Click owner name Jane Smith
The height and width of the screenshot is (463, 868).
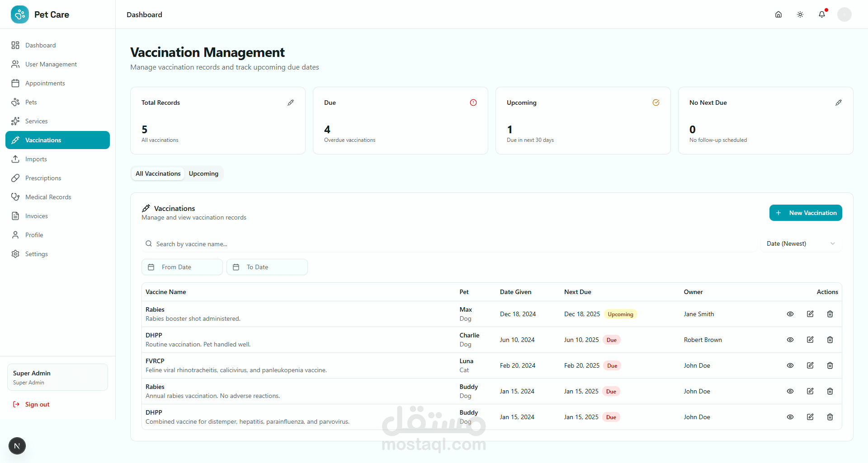click(699, 314)
